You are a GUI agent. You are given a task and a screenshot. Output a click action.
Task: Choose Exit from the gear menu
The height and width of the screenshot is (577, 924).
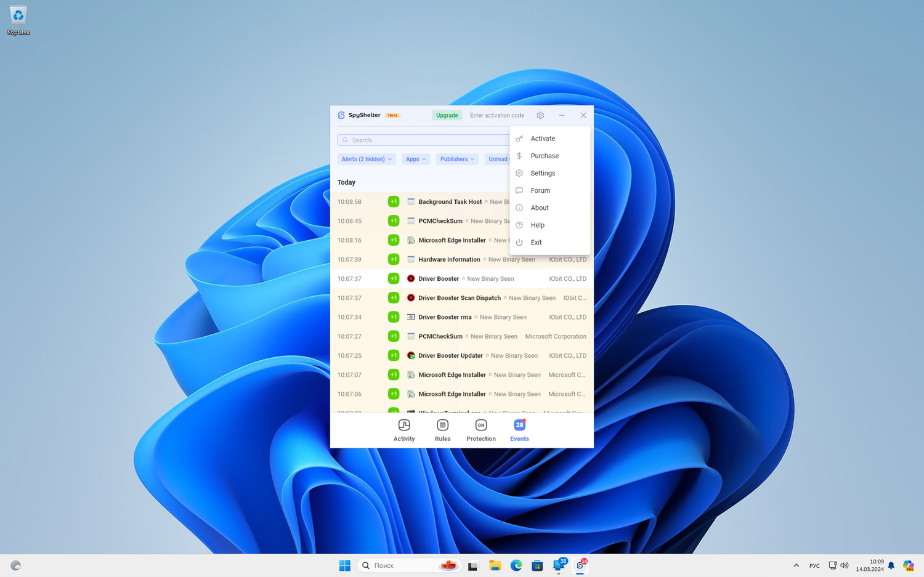[549, 242]
